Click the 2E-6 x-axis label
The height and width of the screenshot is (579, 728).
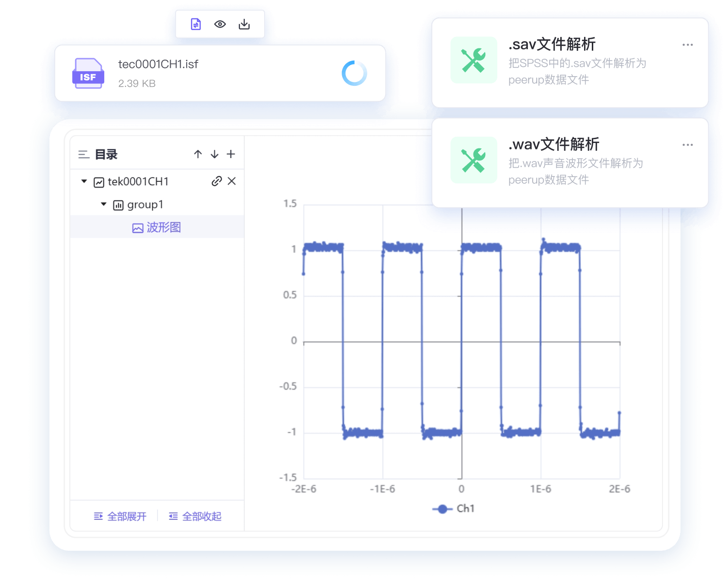click(x=619, y=489)
